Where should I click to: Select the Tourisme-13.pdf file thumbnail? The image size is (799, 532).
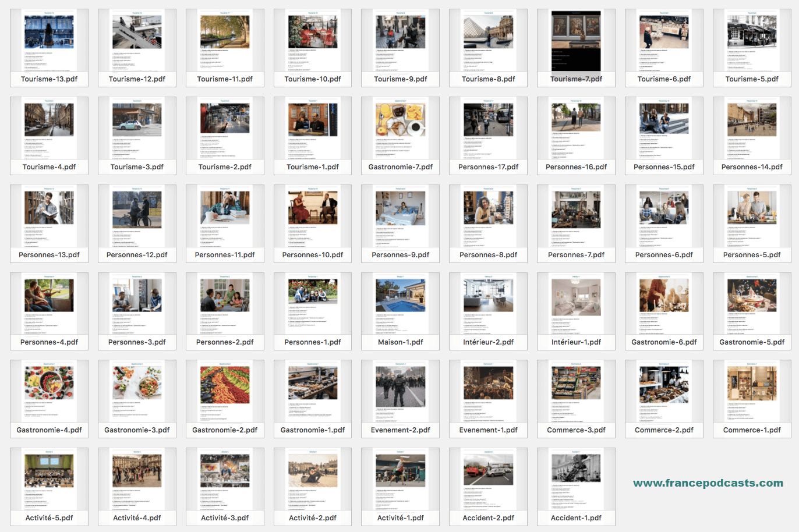click(49, 41)
